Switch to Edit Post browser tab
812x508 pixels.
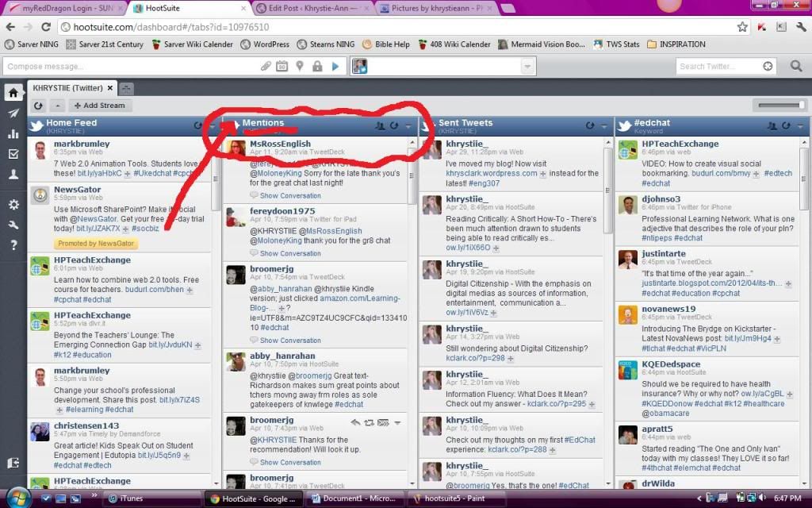313,8
